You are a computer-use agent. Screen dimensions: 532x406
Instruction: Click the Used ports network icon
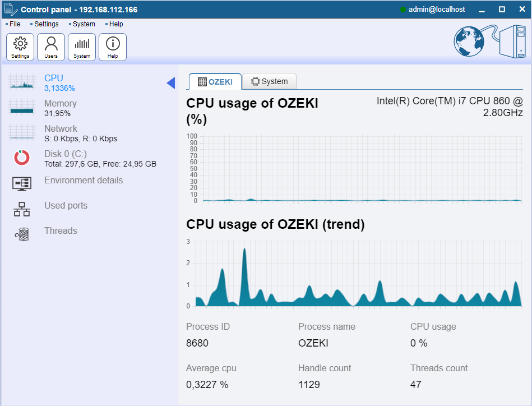tap(22, 209)
